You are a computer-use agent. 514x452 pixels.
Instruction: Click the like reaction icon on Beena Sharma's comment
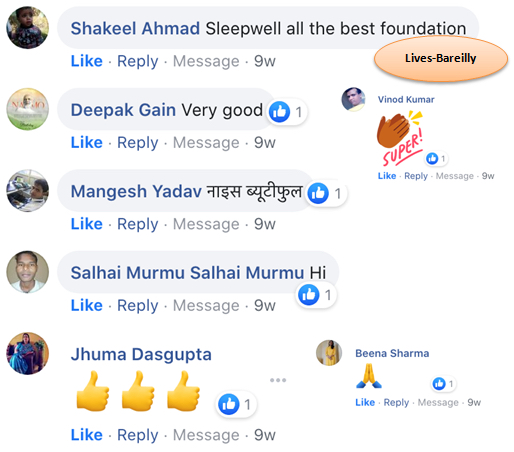pos(439,384)
